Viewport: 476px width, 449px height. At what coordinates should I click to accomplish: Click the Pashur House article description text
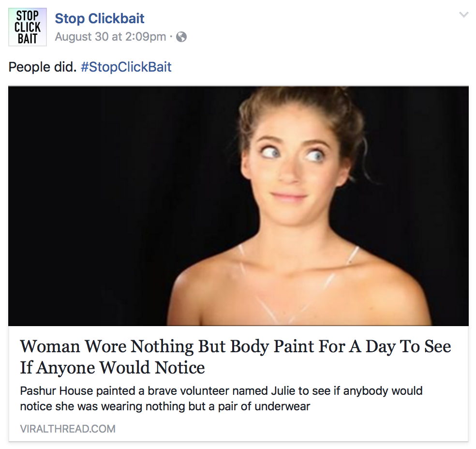221,398
